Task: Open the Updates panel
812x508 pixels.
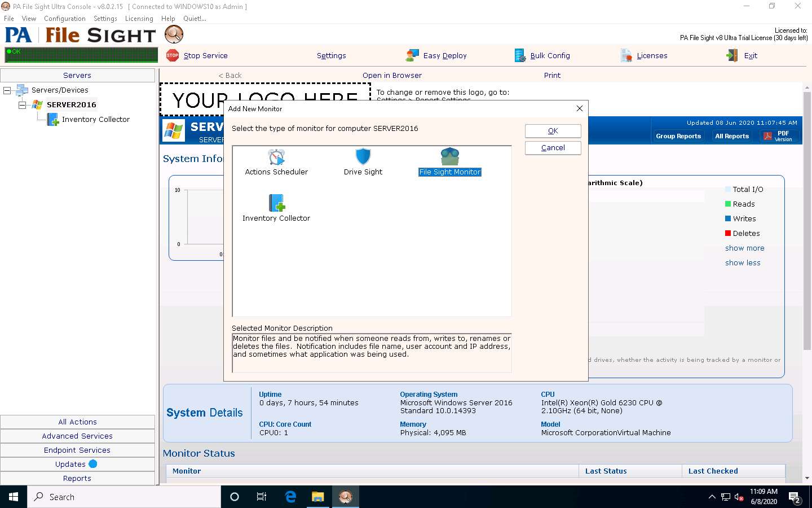Action: 78,464
